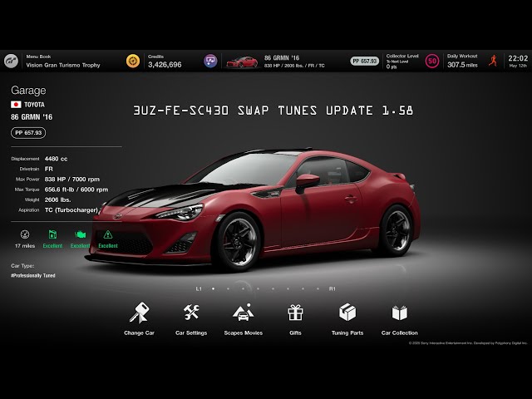Click the 2606 lbs. weight value
Image resolution: width=532 pixels, height=399 pixels.
tap(57, 199)
